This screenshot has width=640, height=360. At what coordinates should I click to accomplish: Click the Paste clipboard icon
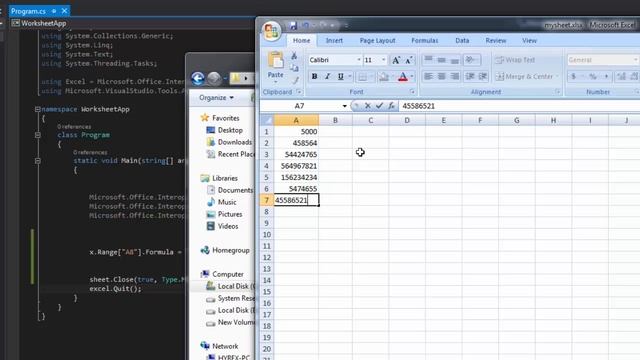pos(276,60)
